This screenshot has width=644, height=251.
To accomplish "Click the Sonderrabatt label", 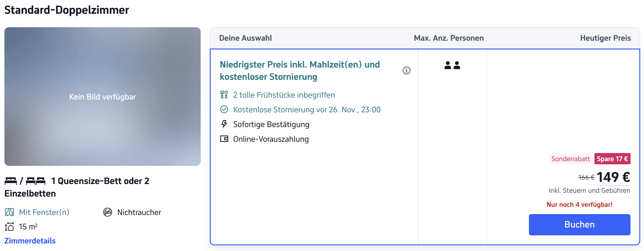I will point(570,159).
